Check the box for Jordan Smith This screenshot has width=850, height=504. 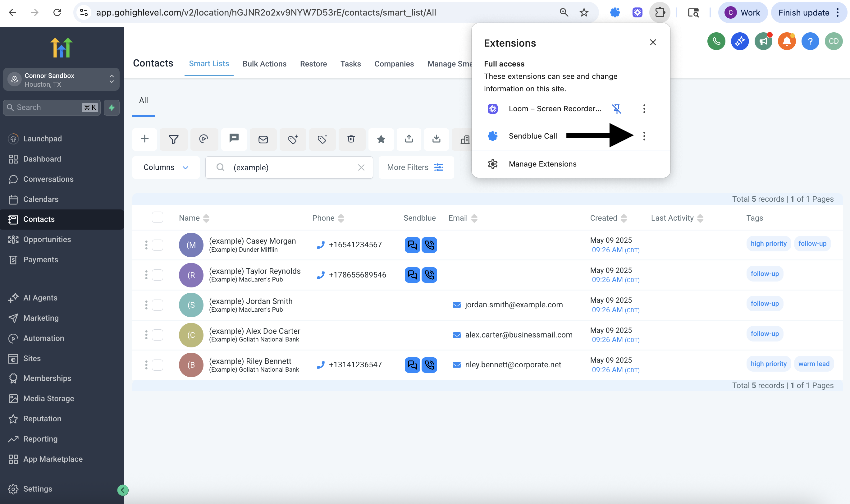point(158,305)
